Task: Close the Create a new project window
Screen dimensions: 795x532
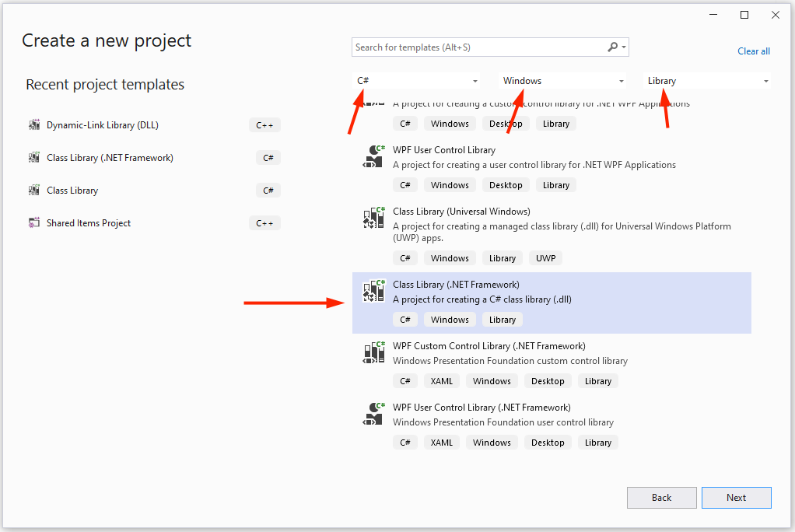Action: coord(776,15)
